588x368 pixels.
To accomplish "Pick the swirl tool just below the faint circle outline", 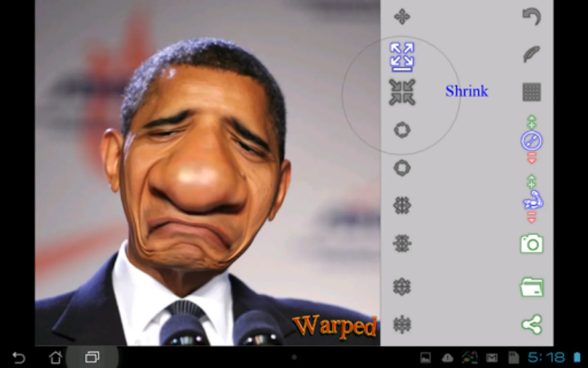I will coord(402,168).
